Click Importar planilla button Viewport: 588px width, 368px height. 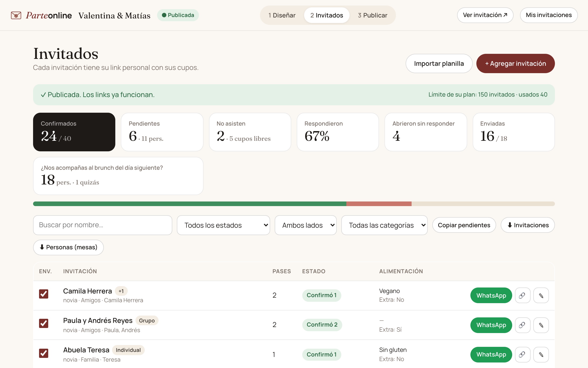[439, 63]
